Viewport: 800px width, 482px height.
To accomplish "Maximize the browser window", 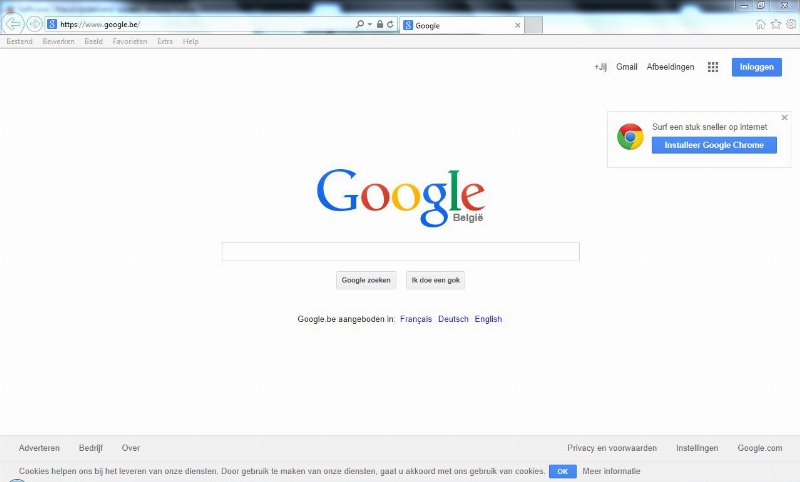I will (760, 6).
